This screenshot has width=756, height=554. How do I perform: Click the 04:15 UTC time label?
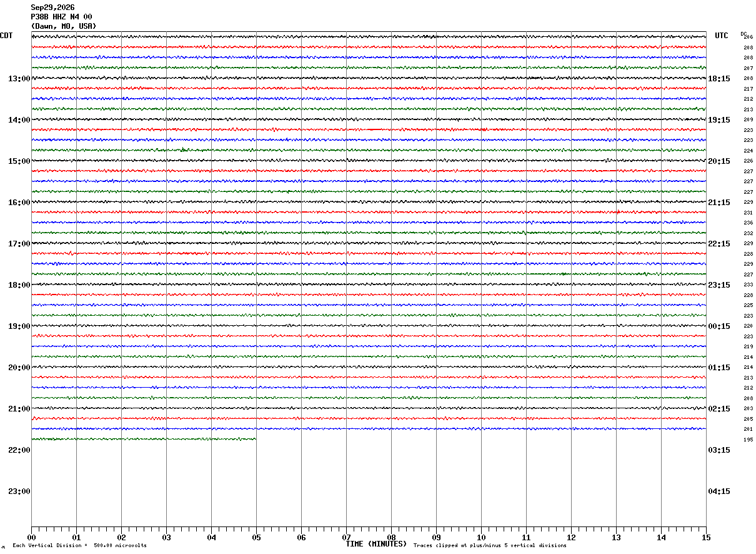[x=719, y=491]
